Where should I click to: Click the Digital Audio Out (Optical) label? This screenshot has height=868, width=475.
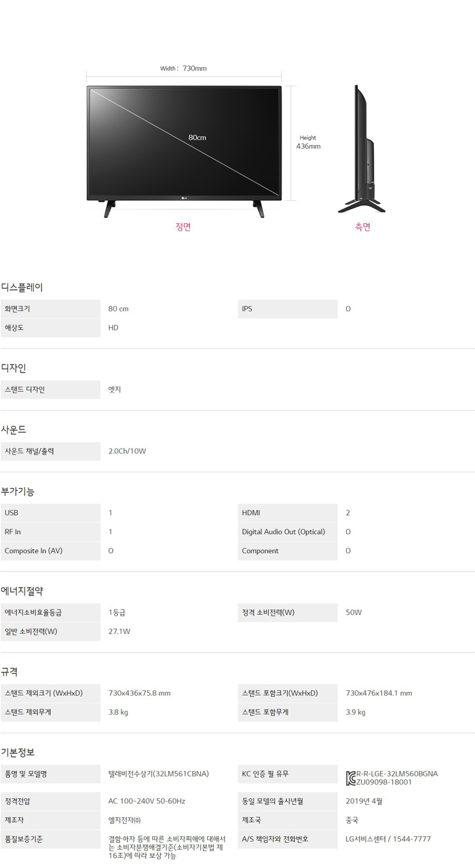284,532
